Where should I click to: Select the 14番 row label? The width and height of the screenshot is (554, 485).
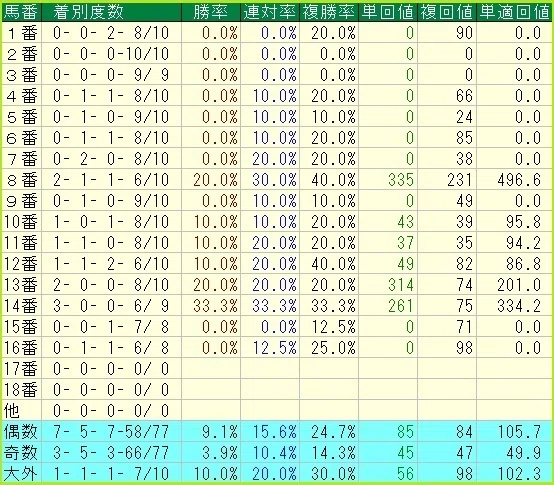[x=21, y=306]
